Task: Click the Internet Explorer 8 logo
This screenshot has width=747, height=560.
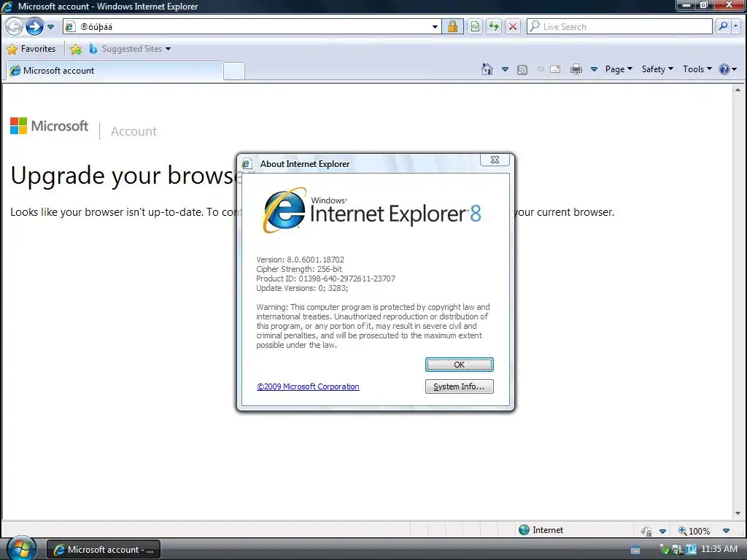Action: click(x=371, y=211)
